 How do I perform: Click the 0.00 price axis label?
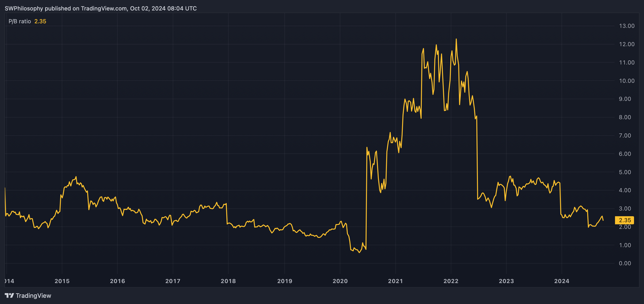(625, 263)
